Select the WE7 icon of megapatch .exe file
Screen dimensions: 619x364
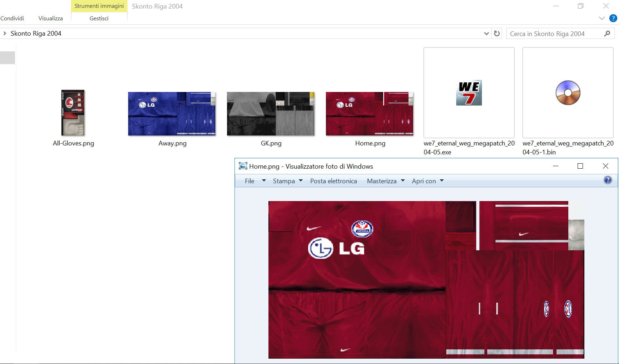click(469, 93)
